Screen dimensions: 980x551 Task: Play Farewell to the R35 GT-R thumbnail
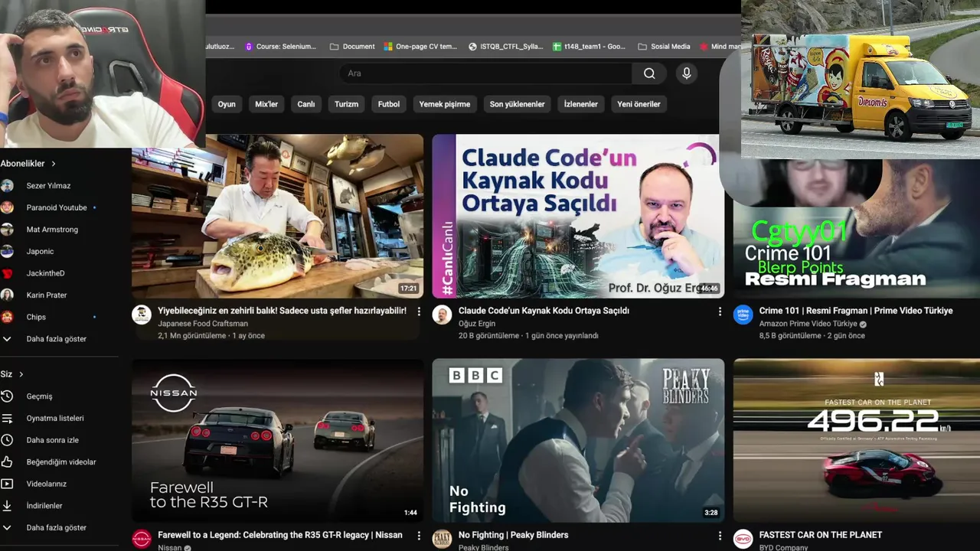pyautogui.click(x=277, y=441)
